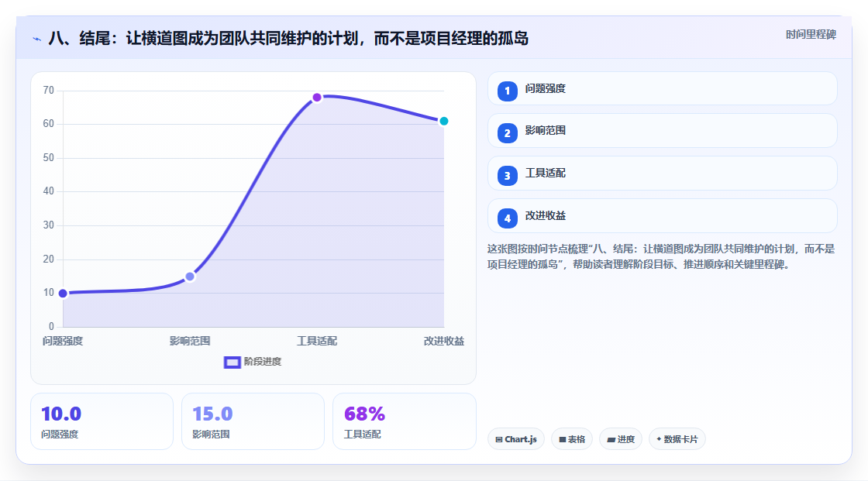Click the 68% 工具适配 stat card

pyautogui.click(x=405, y=422)
